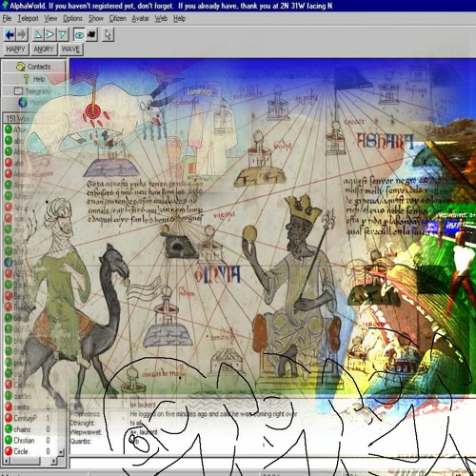Image resolution: width=476 pixels, height=476 pixels.
Task: Click the grey forward arrow toolbar icon
Action: (x=22, y=34)
